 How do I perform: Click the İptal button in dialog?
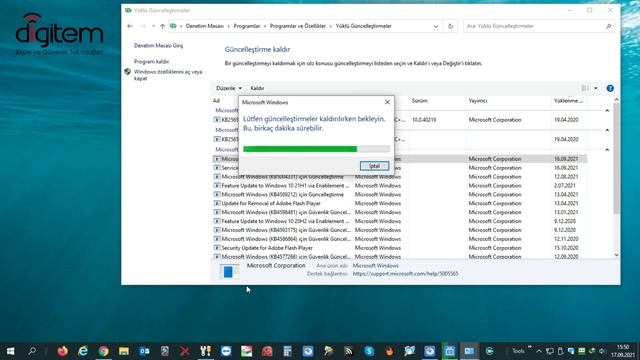pyautogui.click(x=374, y=166)
